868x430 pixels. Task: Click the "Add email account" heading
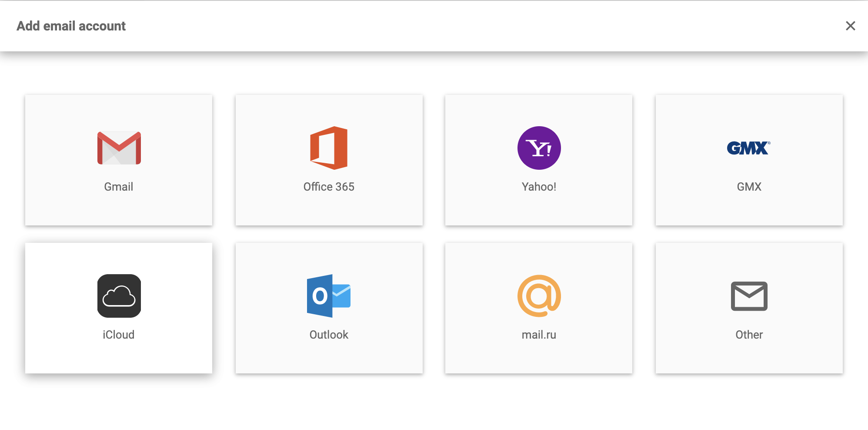click(x=71, y=26)
